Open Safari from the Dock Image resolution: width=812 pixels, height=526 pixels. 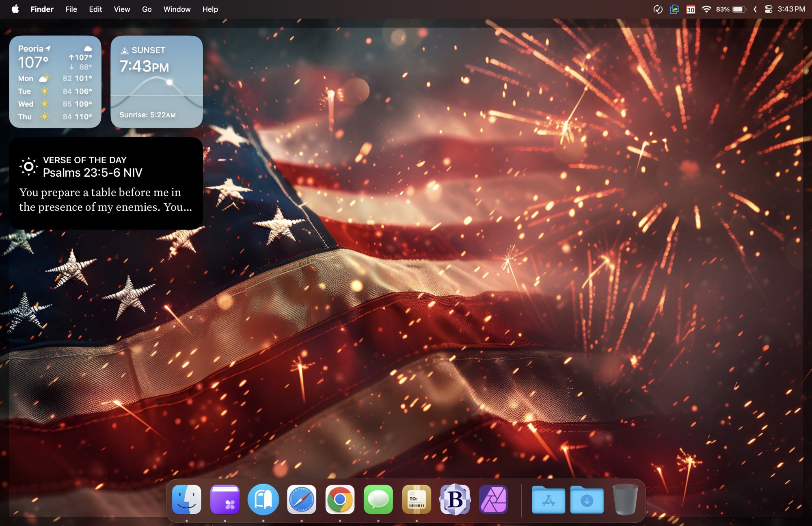coord(301,500)
